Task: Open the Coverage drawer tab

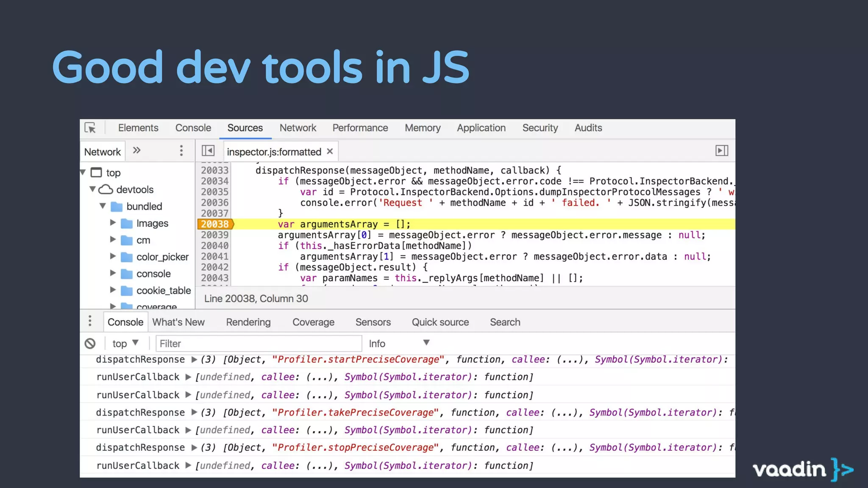Action: [x=313, y=322]
